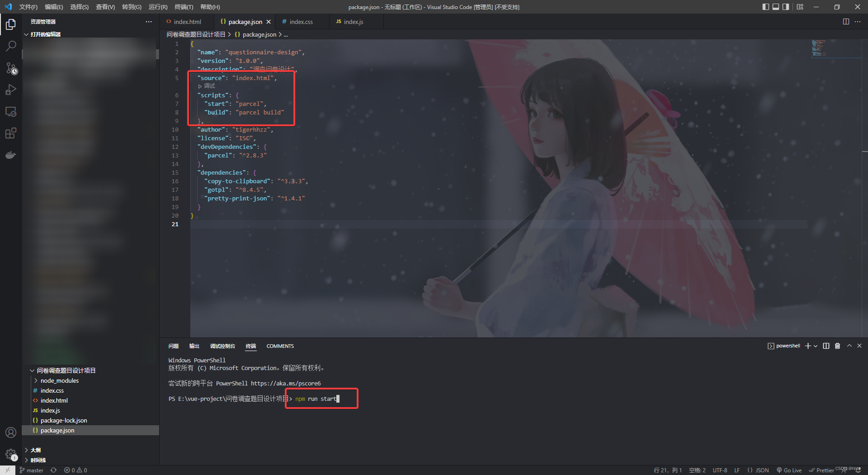Change indentation 空格: 2
This screenshot has width=868, height=475.
tap(697, 470)
